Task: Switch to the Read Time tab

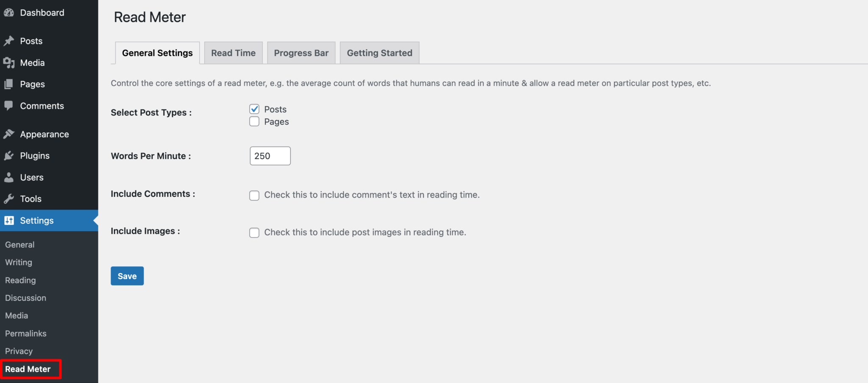Action: coord(233,53)
